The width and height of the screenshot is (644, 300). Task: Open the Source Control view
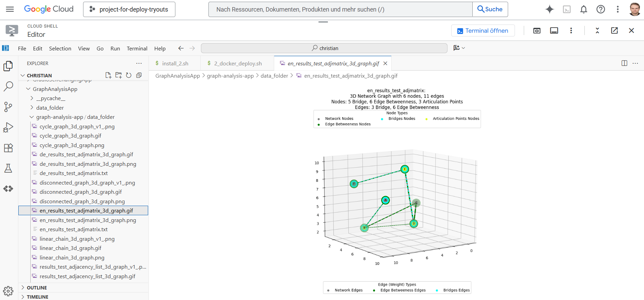[x=8, y=107]
